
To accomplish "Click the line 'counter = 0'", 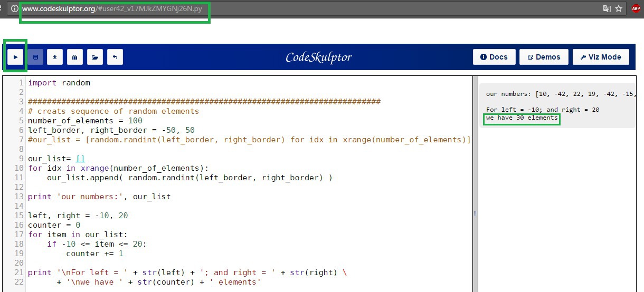I will pos(54,225).
